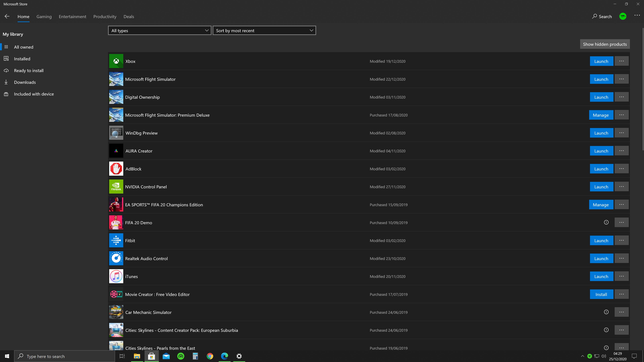Launch the Fitbit app
Viewport: 644px width, 362px height.
point(601,241)
